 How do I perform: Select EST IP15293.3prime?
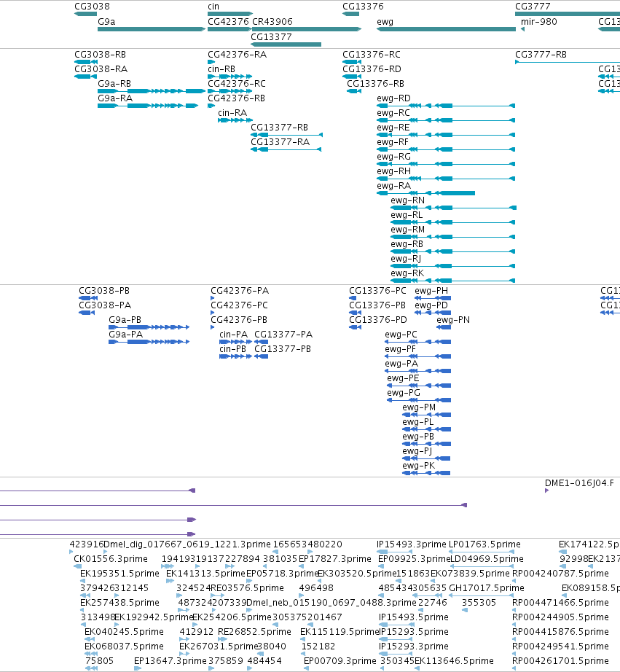click(414, 646)
